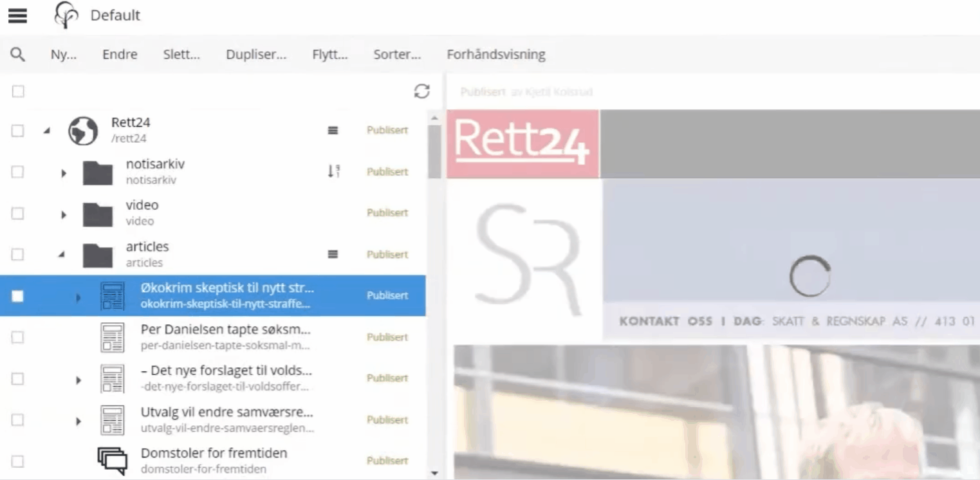Check the checkbox for the Rett24 root
This screenshot has width=980, height=480.
[17, 130]
